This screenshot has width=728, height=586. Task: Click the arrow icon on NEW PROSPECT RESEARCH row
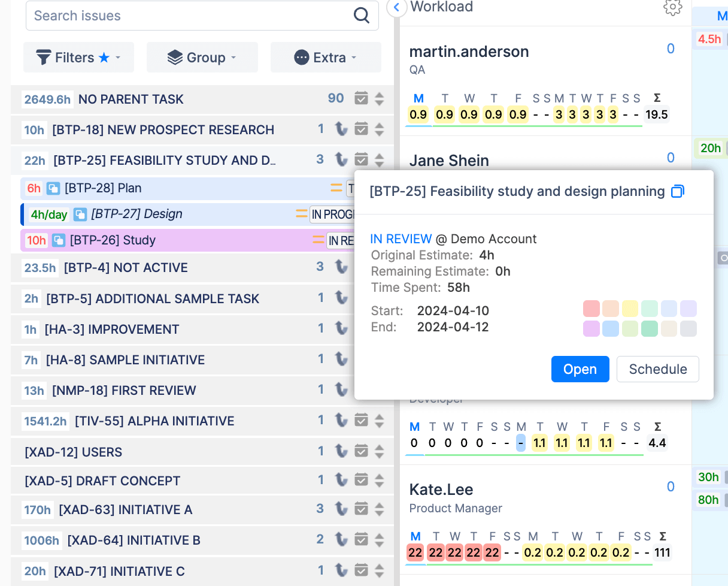coord(341,129)
